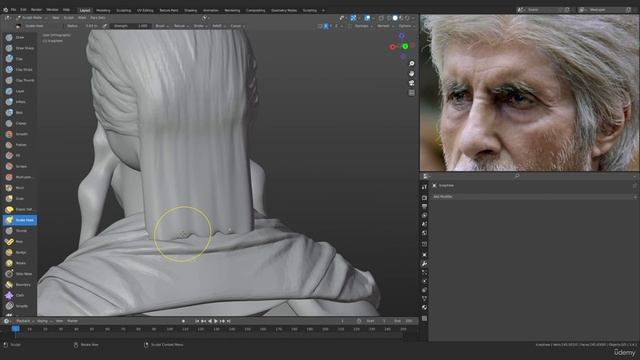Click the viewport pan hand icon
Image resolution: width=640 pixels, height=360 pixels.
click(x=411, y=73)
